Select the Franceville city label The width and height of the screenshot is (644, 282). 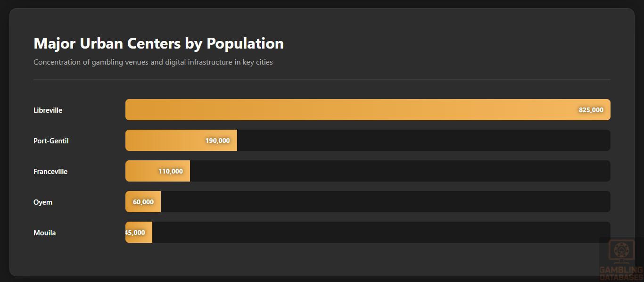point(50,172)
